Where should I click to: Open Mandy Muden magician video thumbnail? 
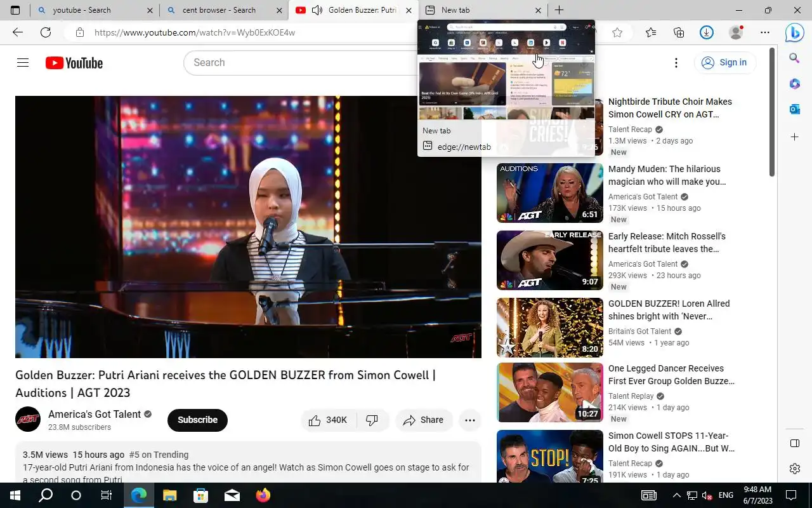(x=550, y=193)
